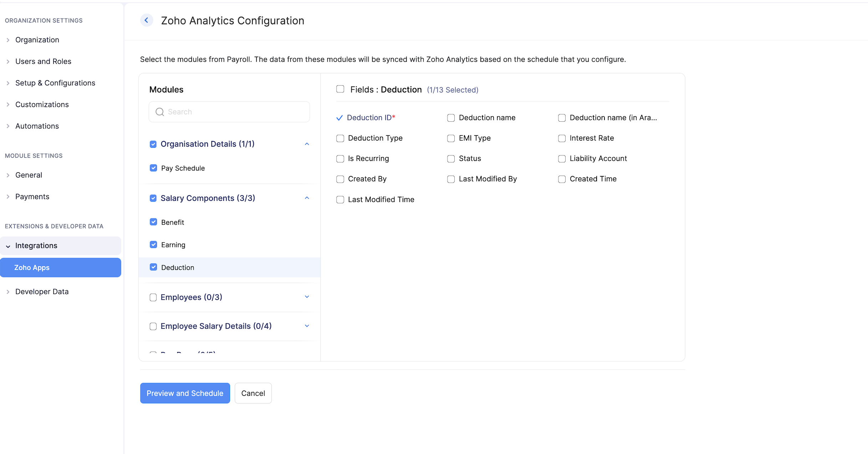Enable the Last Modified Time field
The height and width of the screenshot is (454, 868).
(340, 200)
